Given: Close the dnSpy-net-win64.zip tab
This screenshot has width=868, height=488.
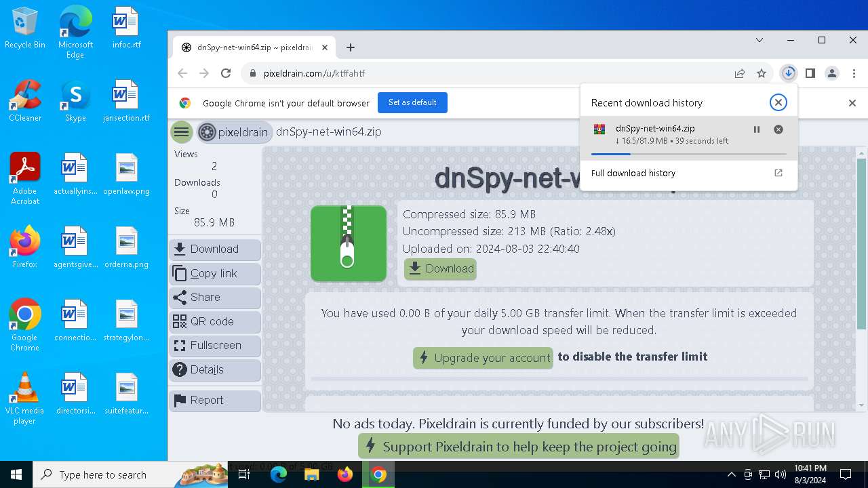Looking at the screenshot, I should [325, 47].
